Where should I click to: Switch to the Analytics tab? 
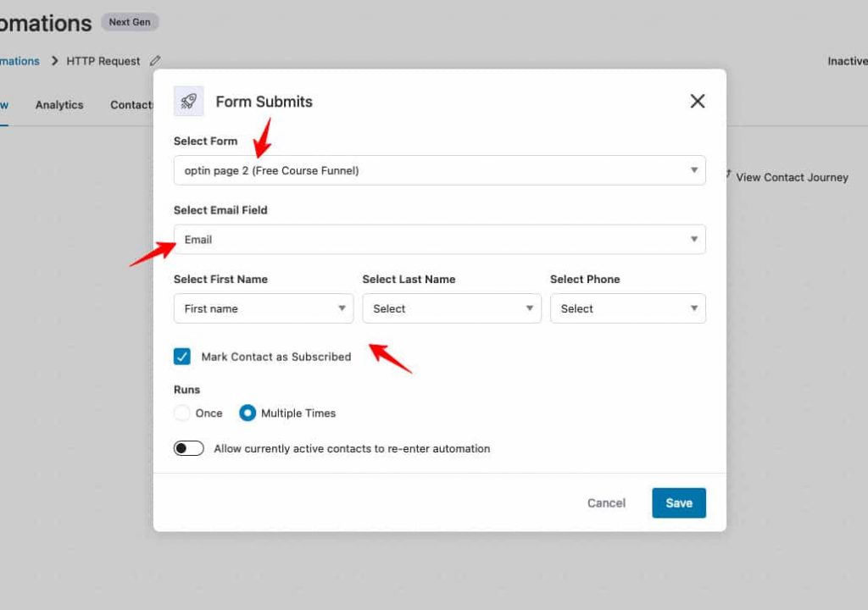click(x=59, y=104)
